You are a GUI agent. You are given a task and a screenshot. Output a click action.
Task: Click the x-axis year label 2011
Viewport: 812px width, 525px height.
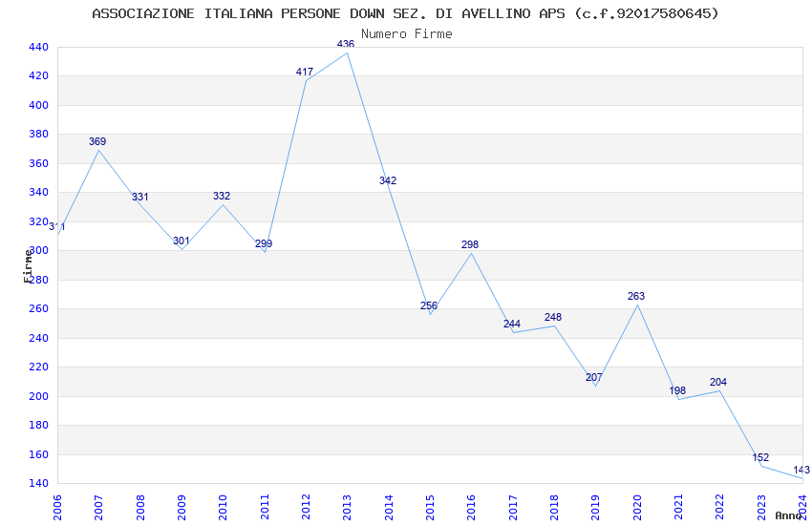[x=265, y=507]
